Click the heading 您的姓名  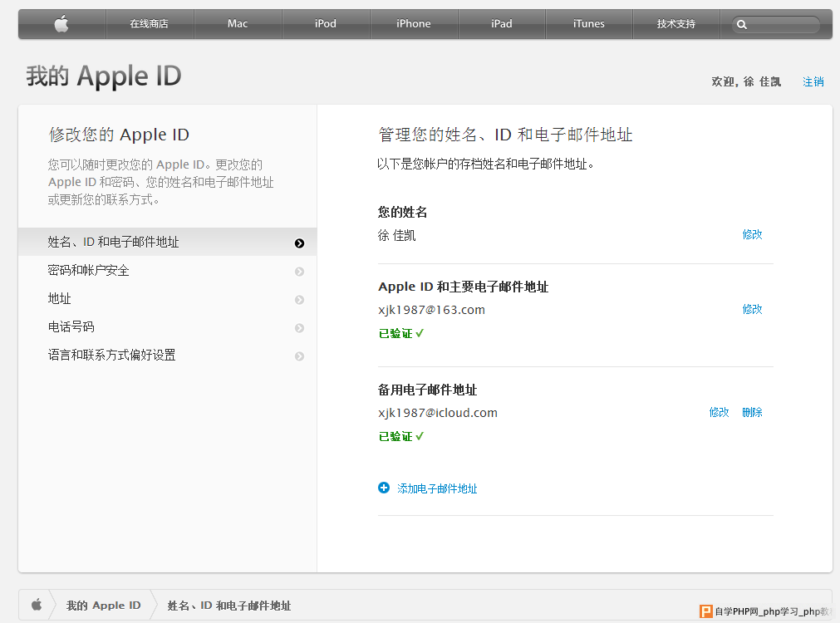402,212
